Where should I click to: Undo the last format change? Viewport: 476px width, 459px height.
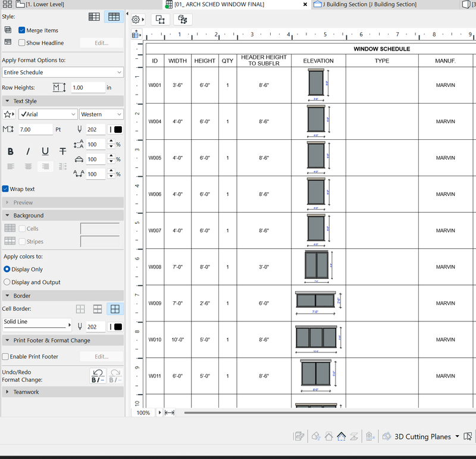tap(98, 376)
